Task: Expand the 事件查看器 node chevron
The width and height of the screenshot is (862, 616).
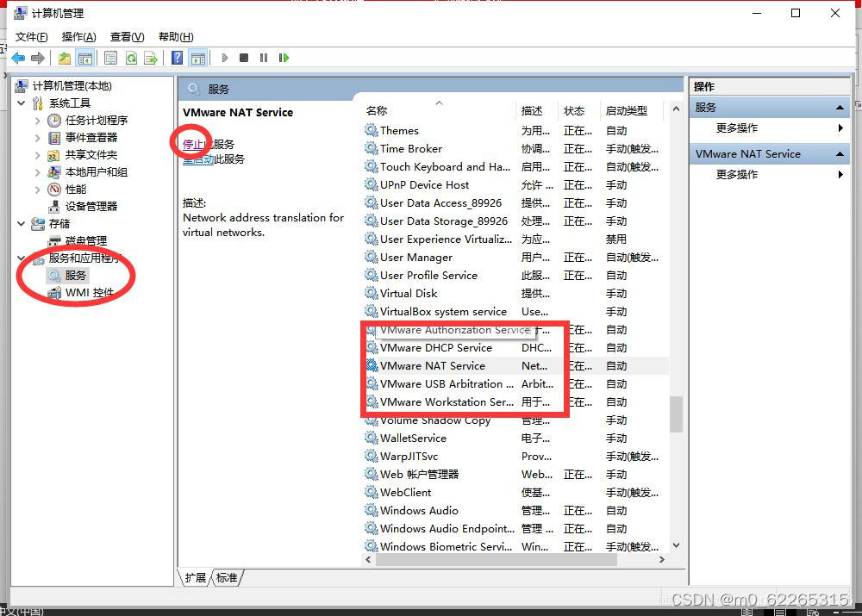Action: [37, 137]
